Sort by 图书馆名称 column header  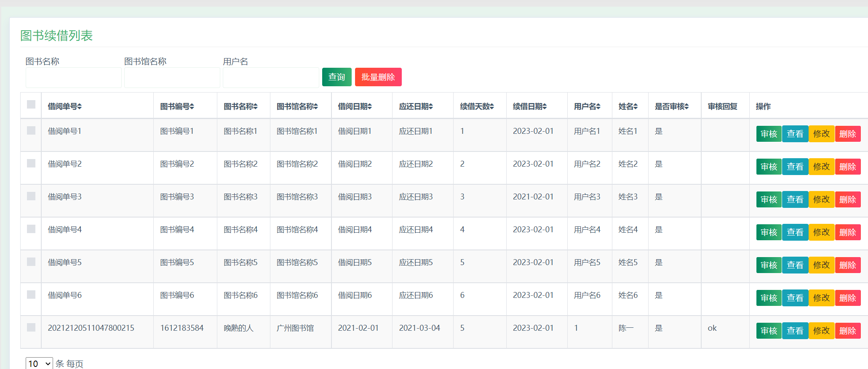click(297, 106)
